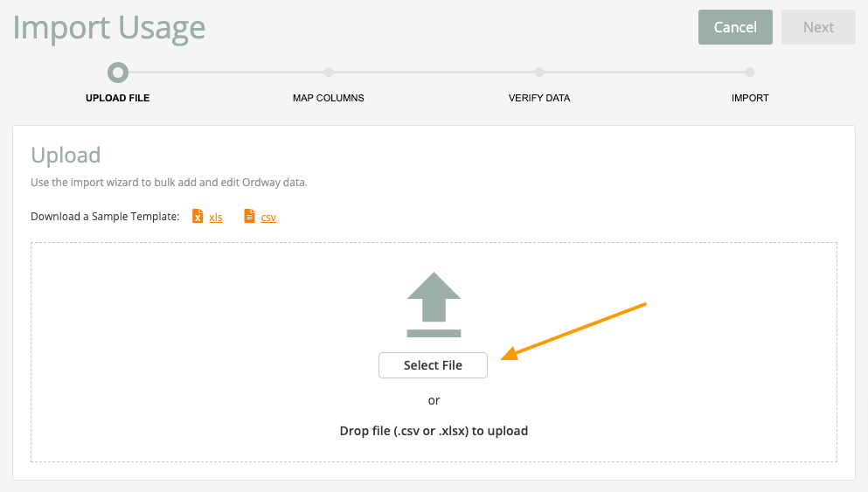Click the orange csv document icon

250,216
